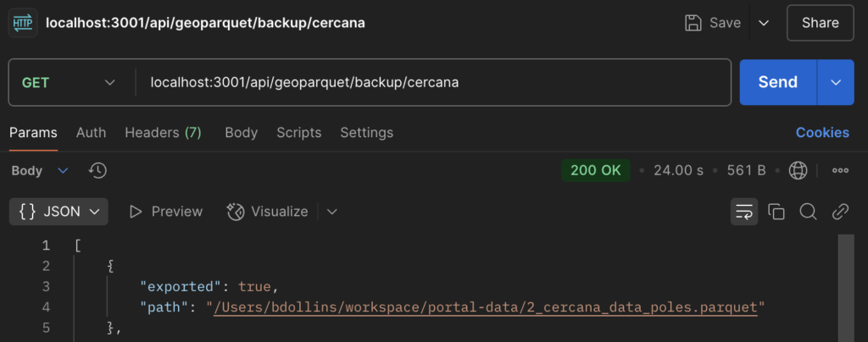This screenshot has height=342, width=868.
Task: Click the HTTP request type icon
Action: point(23,23)
